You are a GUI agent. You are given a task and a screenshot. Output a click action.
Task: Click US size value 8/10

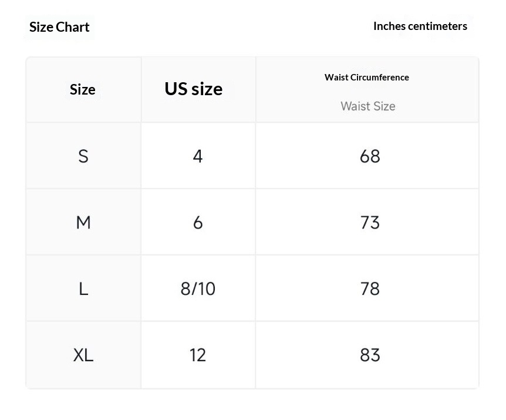coord(198,288)
